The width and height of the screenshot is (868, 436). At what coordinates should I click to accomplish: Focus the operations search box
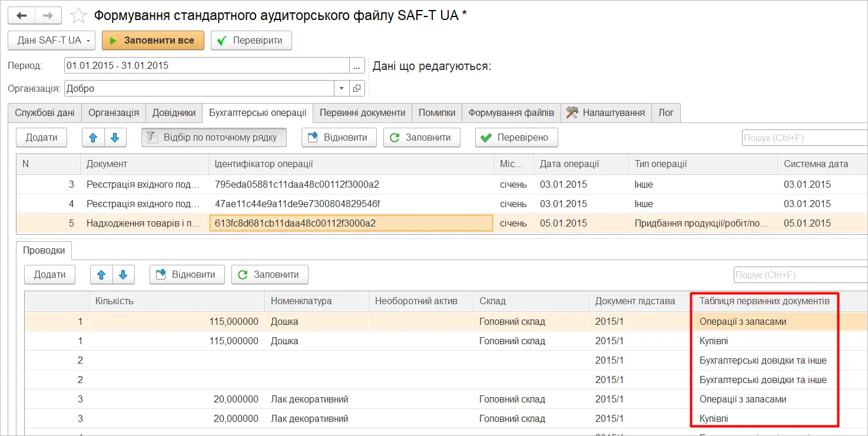pyautogui.click(x=804, y=138)
